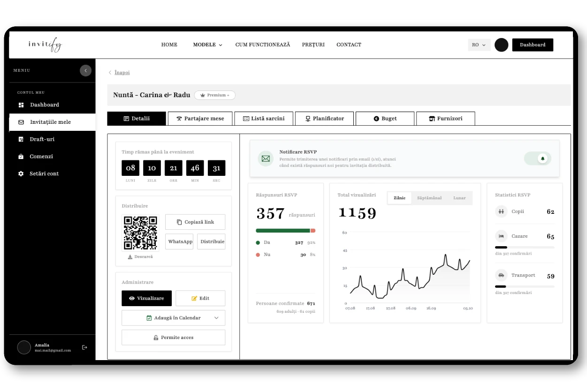Click Amalia's profile avatar in the sidebar

click(24, 347)
